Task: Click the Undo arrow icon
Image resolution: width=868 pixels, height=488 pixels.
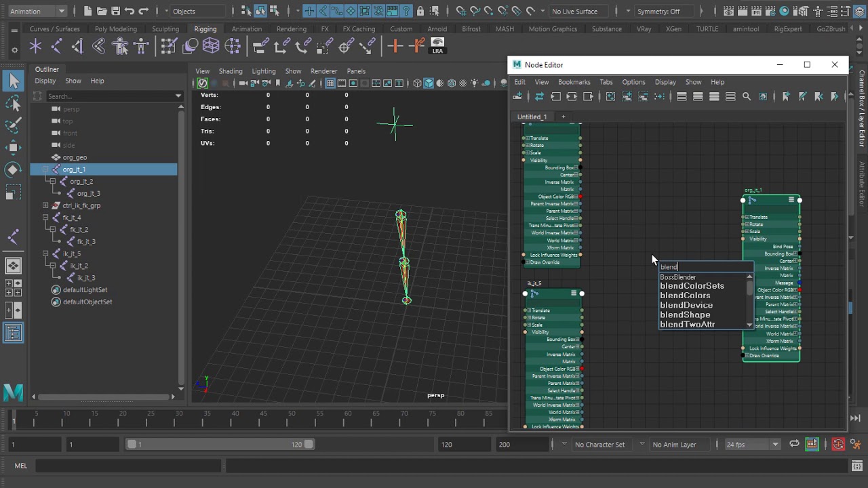Action: (x=130, y=11)
